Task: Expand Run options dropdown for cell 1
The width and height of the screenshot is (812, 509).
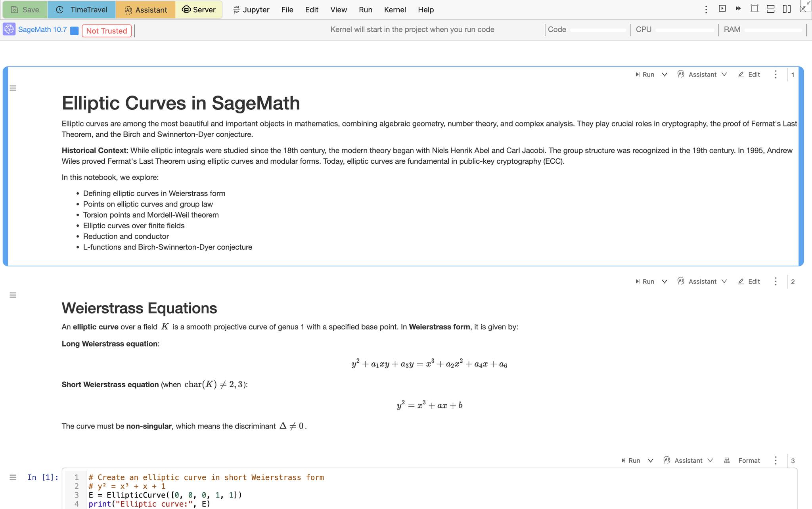Action: (x=665, y=75)
